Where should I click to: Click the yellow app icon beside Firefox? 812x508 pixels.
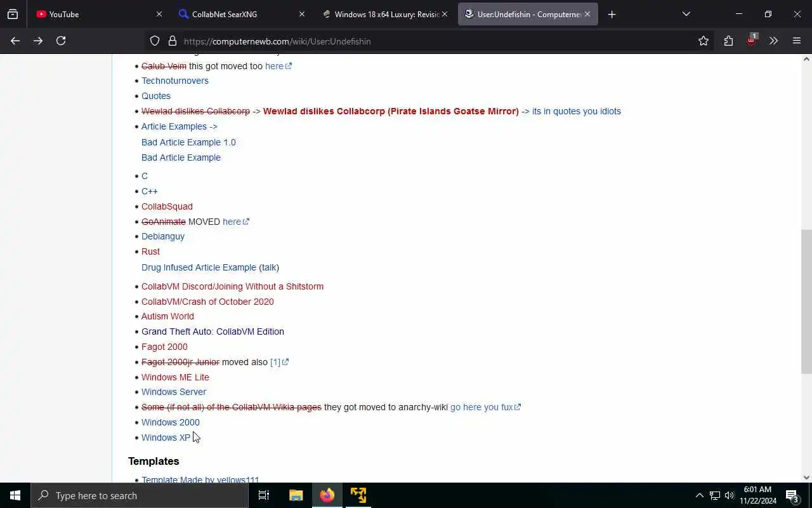pyautogui.click(x=358, y=495)
